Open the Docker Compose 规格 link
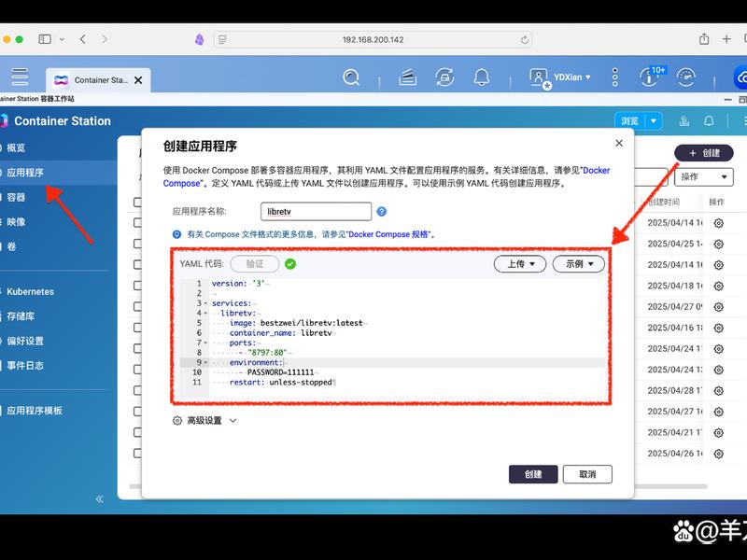Viewport: 747px width, 560px height. pyautogui.click(x=389, y=234)
